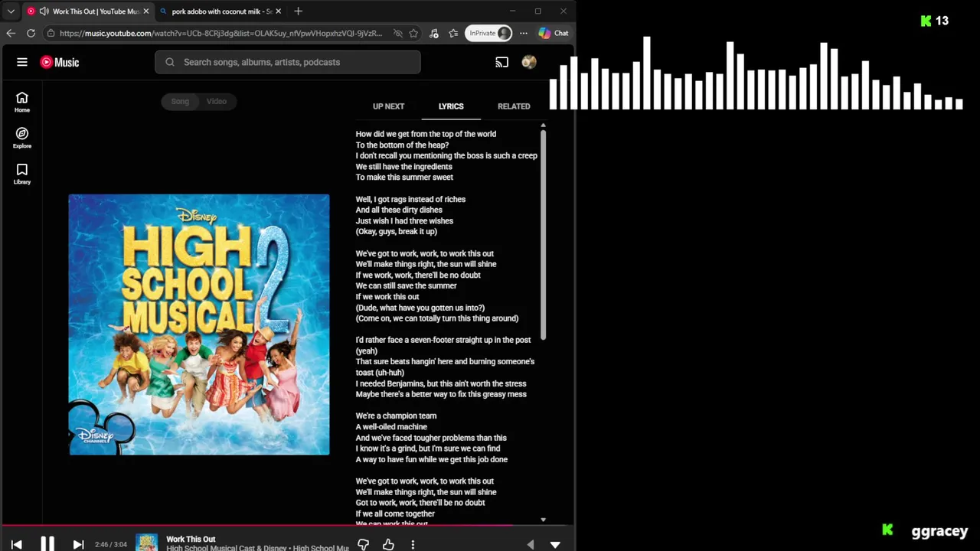Mute the Work This Out tab audio
980x551 pixels.
click(x=44, y=11)
